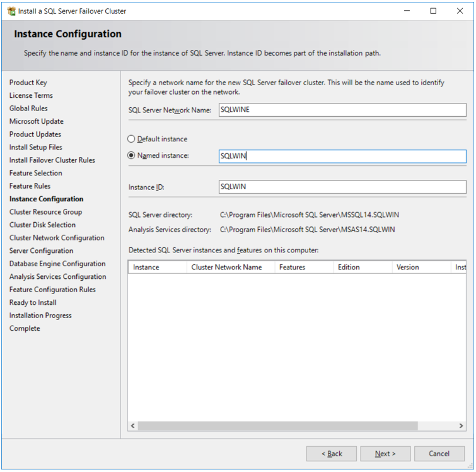Click the Features column header

click(304, 267)
